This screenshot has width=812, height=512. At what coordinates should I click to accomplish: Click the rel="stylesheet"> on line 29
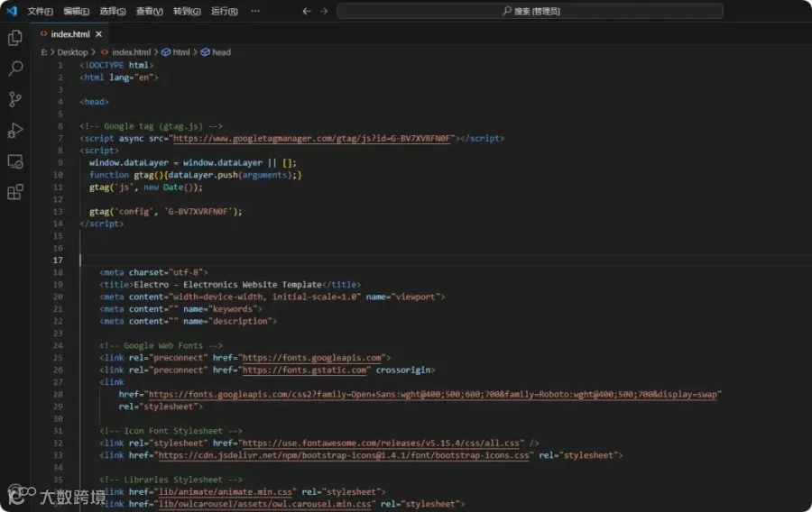161,407
